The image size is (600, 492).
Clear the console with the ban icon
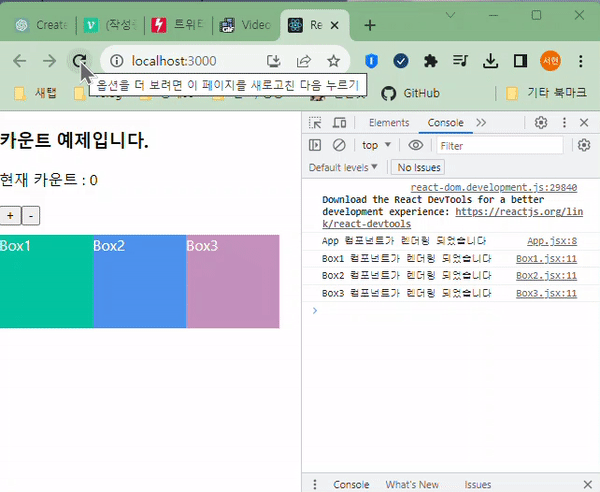pyautogui.click(x=339, y=145)
